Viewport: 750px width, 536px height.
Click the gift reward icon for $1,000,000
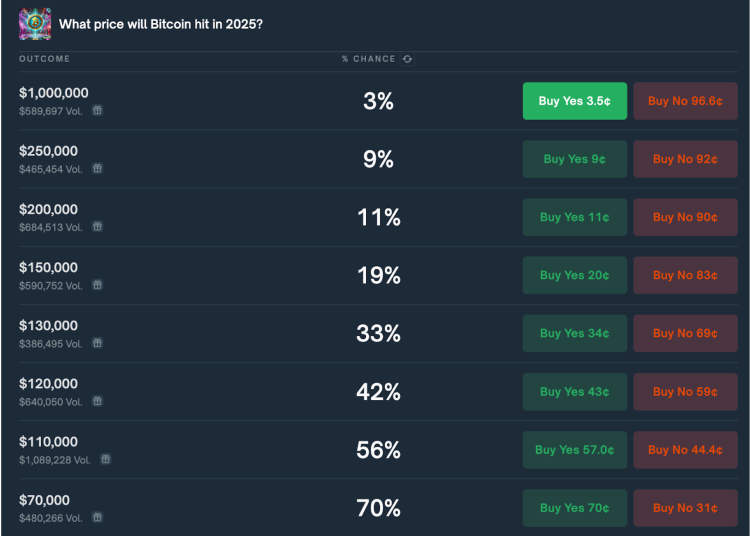[98, 110]
